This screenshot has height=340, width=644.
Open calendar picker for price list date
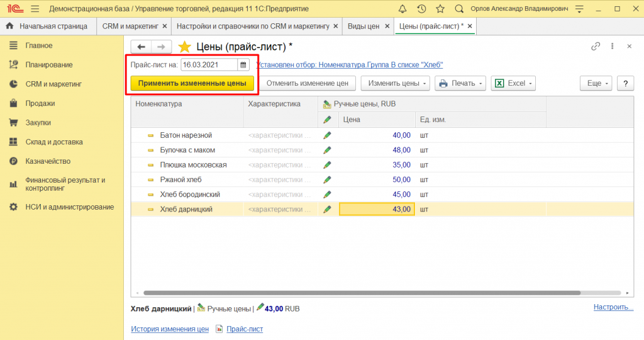pyautogui.click(x=243, y=64)
